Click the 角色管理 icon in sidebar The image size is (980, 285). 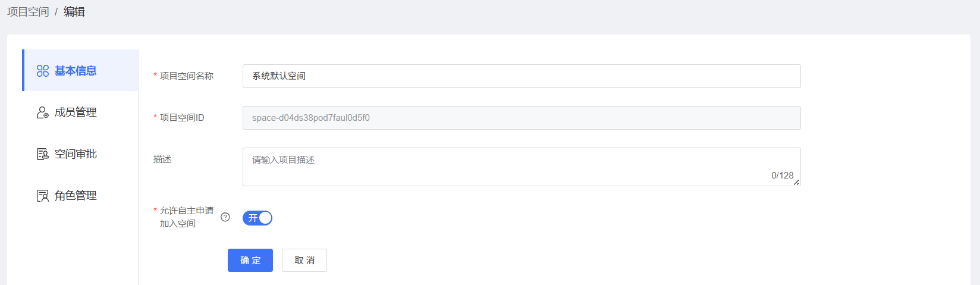(x=43, y=196)
